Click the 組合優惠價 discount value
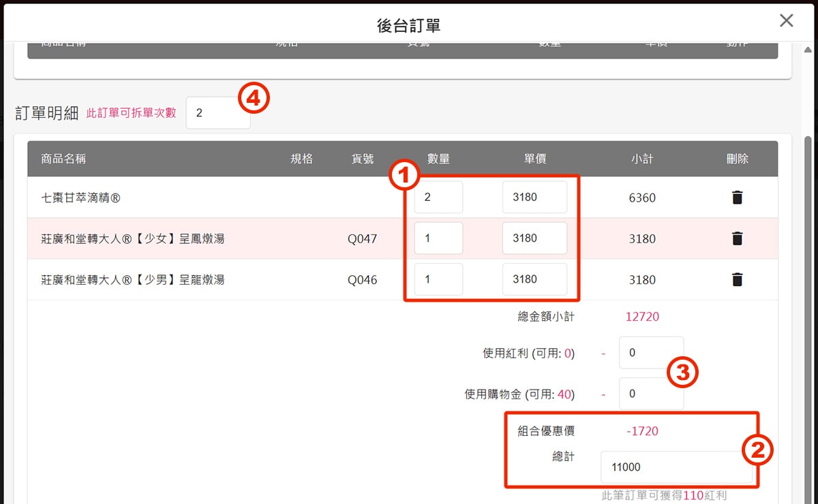Screen dimensions: 818x504 click(641, 430)
